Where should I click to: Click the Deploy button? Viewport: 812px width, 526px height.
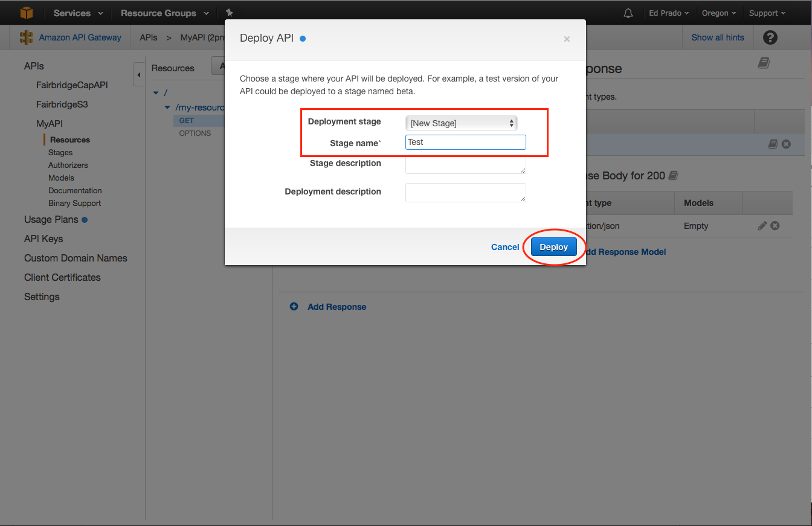(x=553, y=247)
